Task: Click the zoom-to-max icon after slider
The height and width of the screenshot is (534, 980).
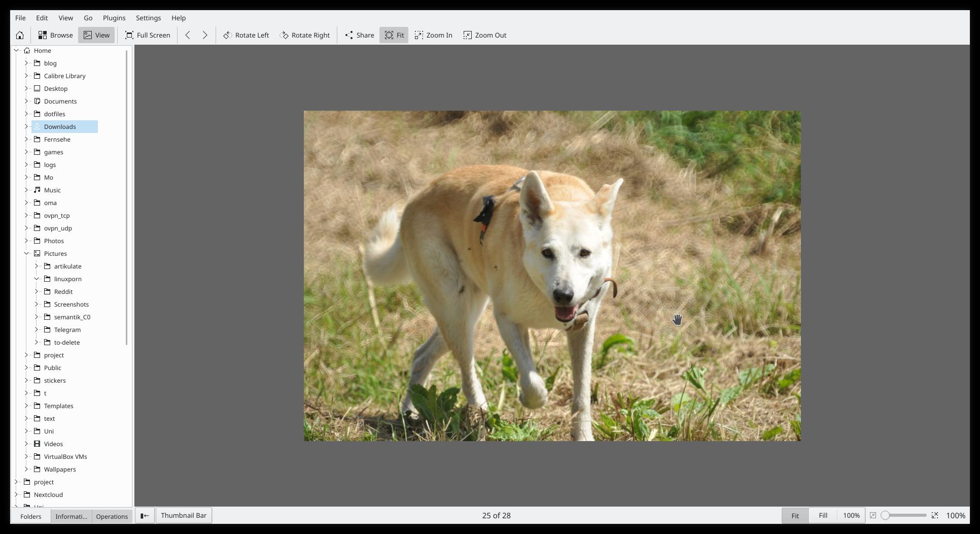Action: point(935,515)
